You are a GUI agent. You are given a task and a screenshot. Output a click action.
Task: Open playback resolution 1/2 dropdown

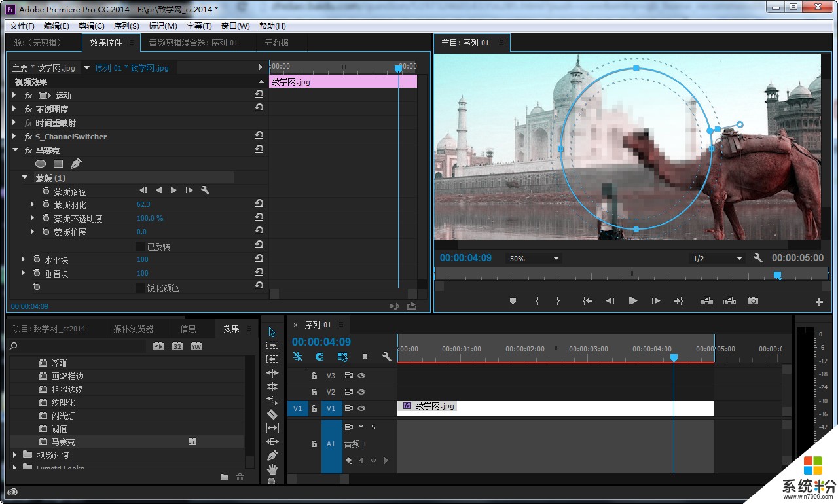(x=718, y=259)
